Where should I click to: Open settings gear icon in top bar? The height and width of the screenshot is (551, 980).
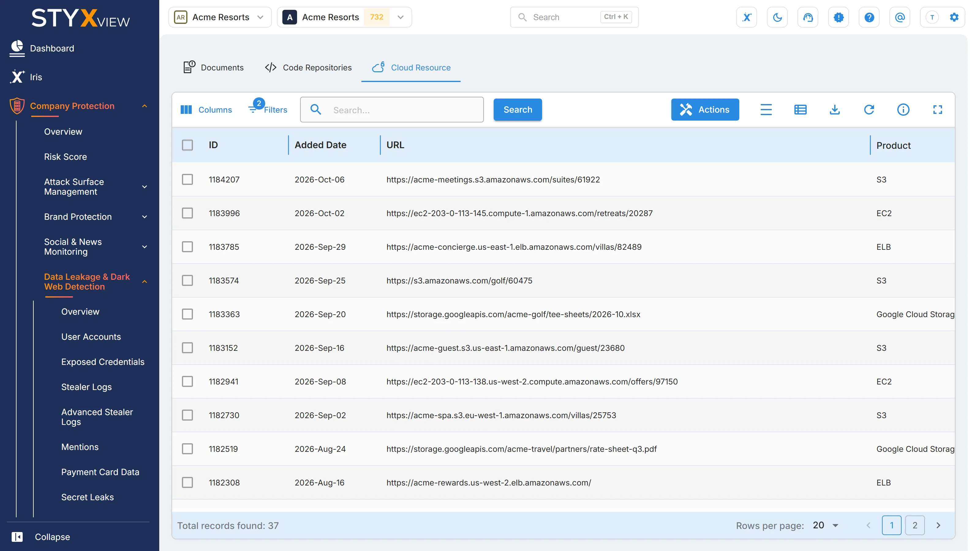(x=954, y=17)
